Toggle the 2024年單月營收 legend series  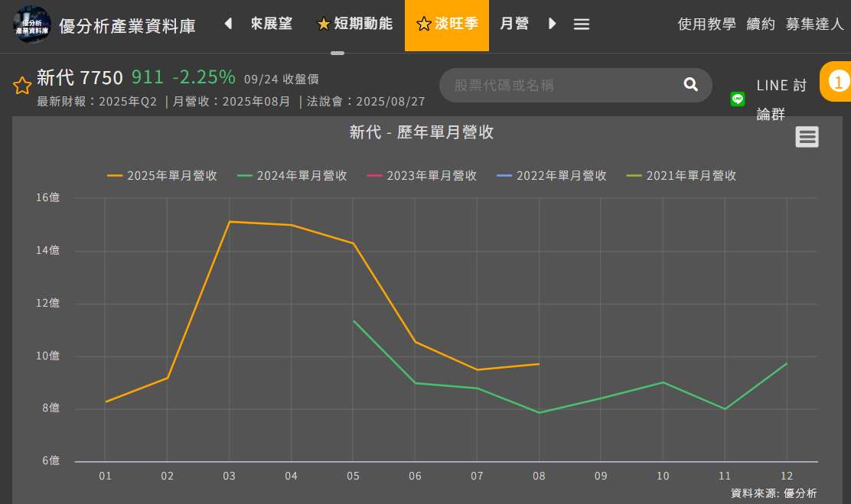click(x=292, y=176)
